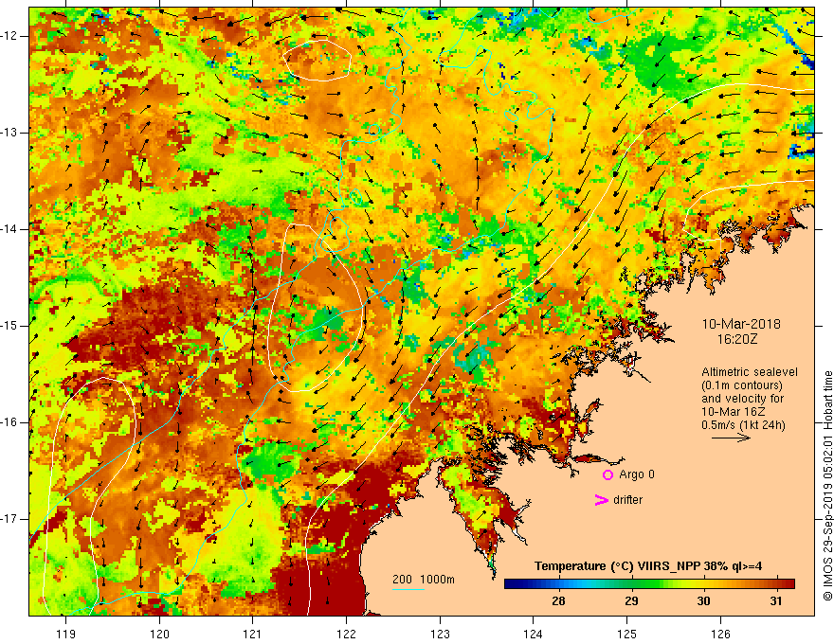Viewport: 834px width, 644px height.
Task: Click the color bar tick label 30
Action: click(703, 601)
